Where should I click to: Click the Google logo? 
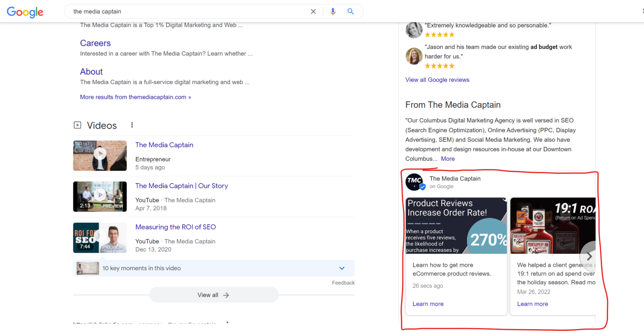(25, 12)
